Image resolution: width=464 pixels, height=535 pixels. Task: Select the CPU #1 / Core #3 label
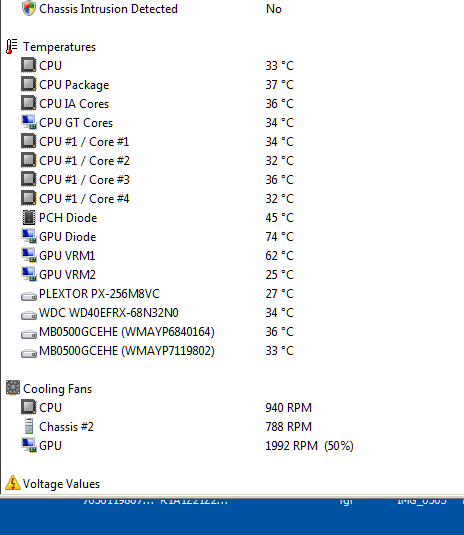tap(84, 180)
